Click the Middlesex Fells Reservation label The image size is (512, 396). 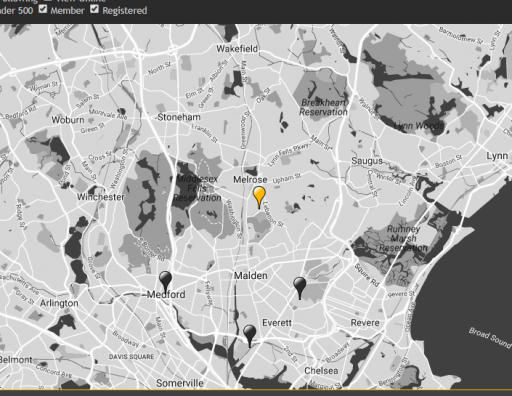pos(197,188)
